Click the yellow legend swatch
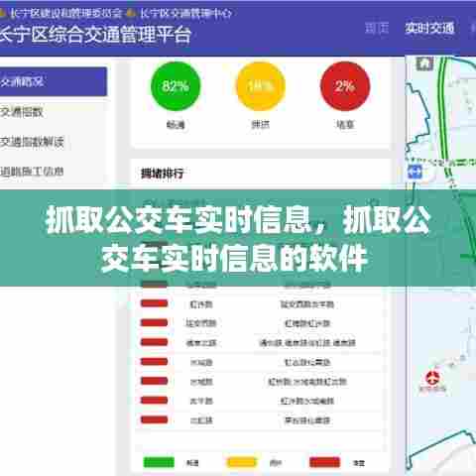The height and width of the screenshot is (476, 476). 242,462
